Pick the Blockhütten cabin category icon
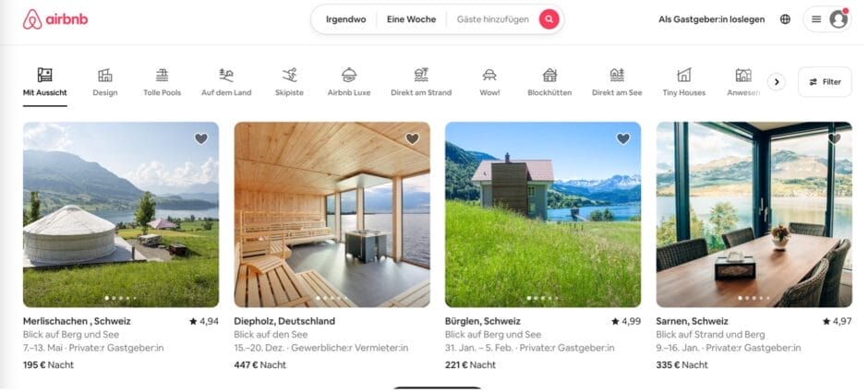Screen dimensions: 868x392 pyautogui.click(x=549, y=75)
